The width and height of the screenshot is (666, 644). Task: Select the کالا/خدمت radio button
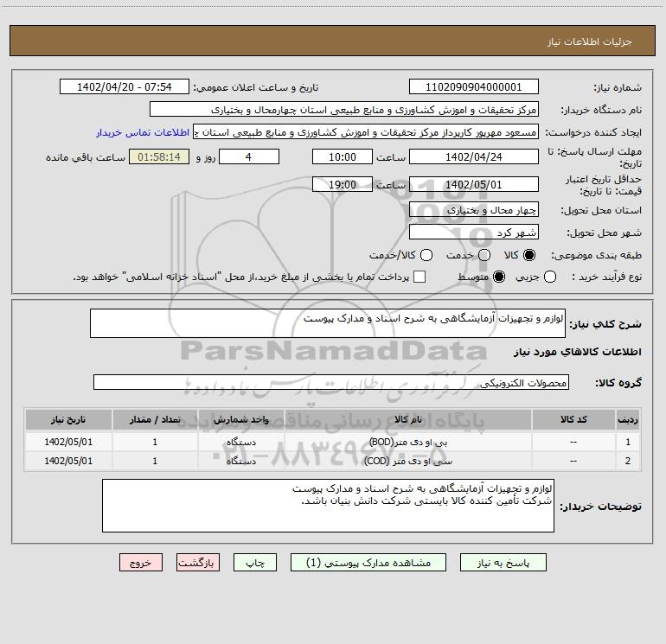click(426, 255)
